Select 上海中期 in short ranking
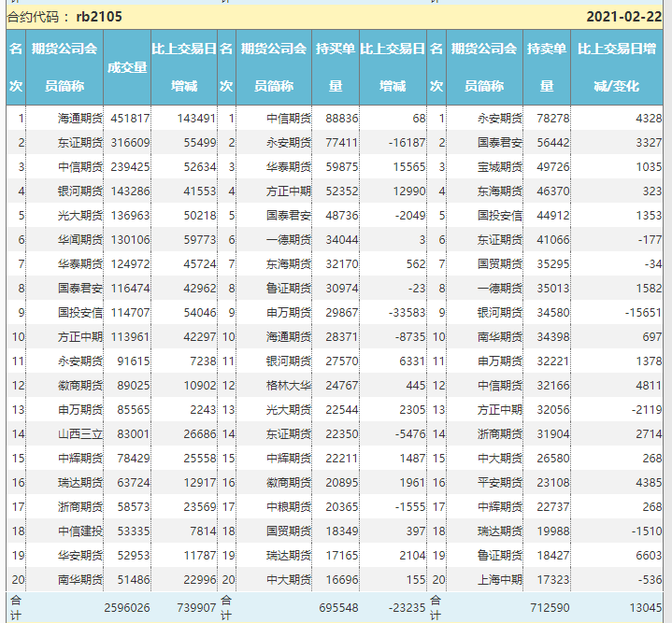 point(500,580)
